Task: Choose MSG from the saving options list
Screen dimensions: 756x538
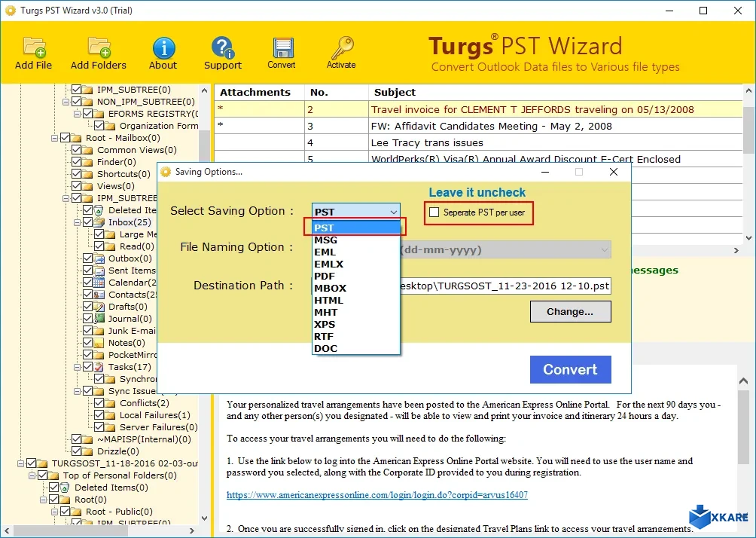Action: pos(356,240)
